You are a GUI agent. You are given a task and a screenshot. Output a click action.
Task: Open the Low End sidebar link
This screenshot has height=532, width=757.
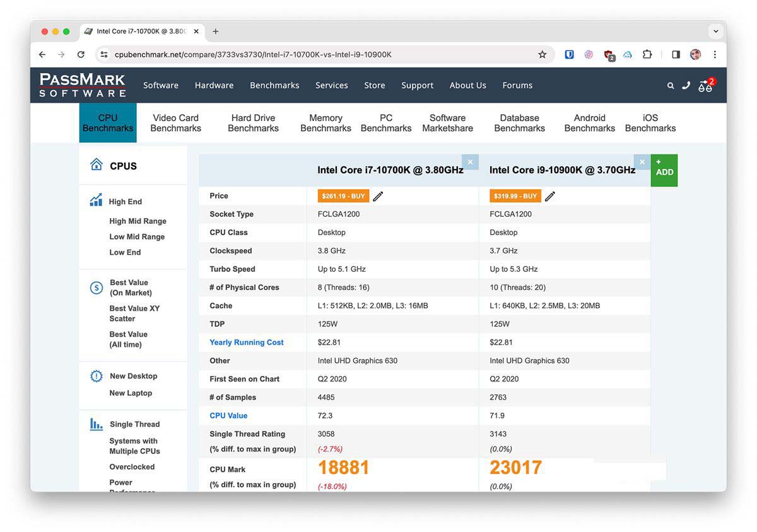125,252
